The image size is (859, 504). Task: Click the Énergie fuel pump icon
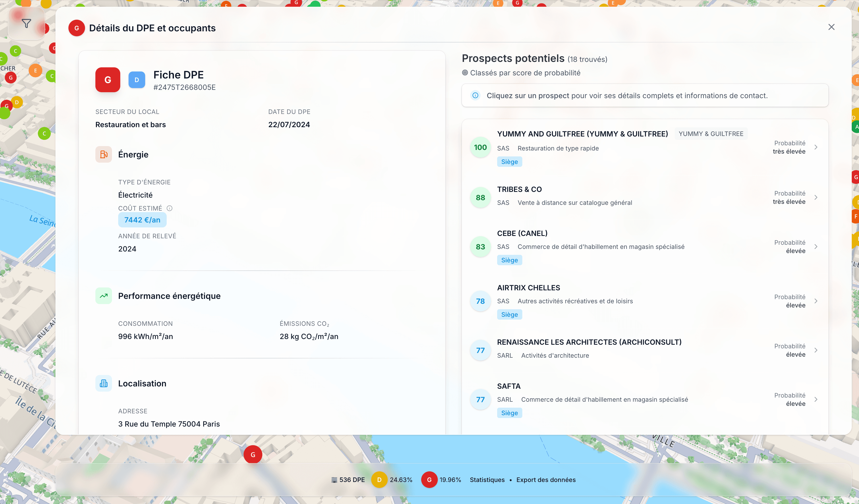tap(104, 154)
